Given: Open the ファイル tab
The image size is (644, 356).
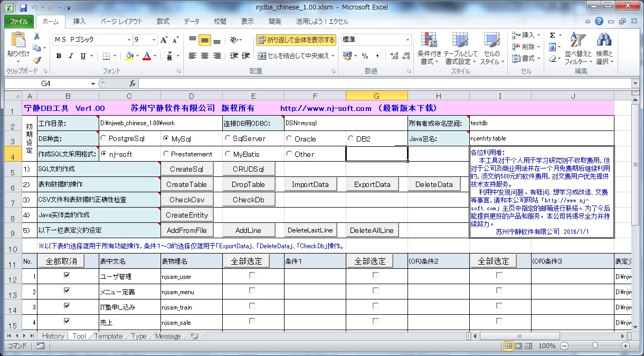Looking at the screenshot, I should [x=20, y=22].
